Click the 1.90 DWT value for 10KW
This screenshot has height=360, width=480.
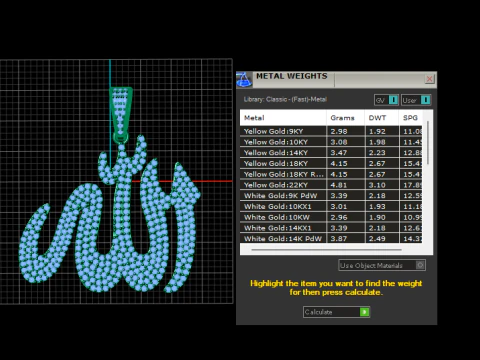[377, 217]
